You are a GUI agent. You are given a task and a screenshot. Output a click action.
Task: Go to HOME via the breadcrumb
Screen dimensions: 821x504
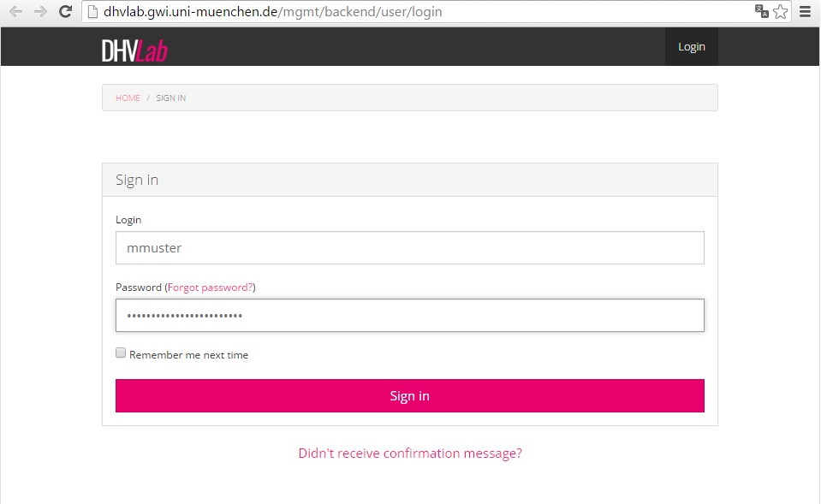coord(128,98)
